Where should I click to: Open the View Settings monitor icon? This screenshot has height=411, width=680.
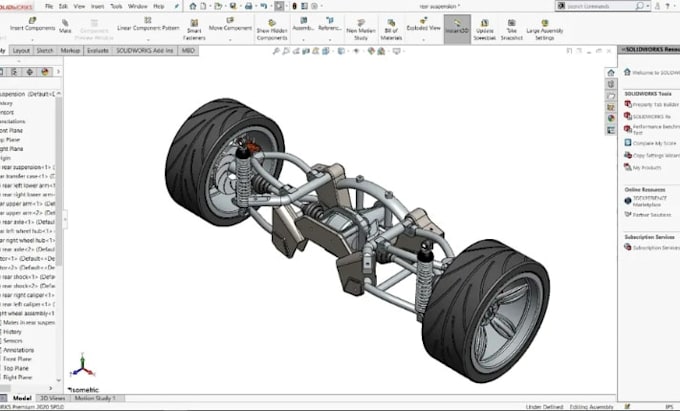click(x=396, y=51)
